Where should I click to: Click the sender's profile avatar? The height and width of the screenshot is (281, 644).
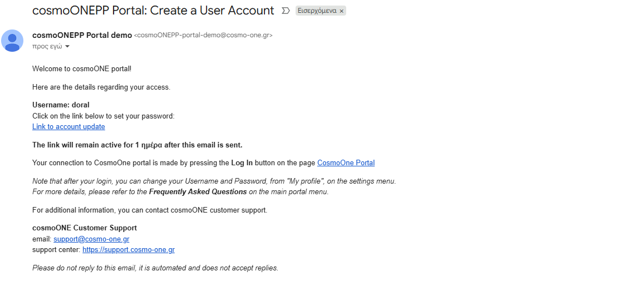click(12, 41)
